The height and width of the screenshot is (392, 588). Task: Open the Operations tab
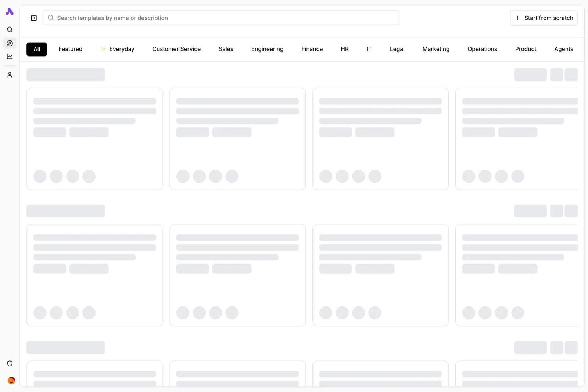(482, 49)
